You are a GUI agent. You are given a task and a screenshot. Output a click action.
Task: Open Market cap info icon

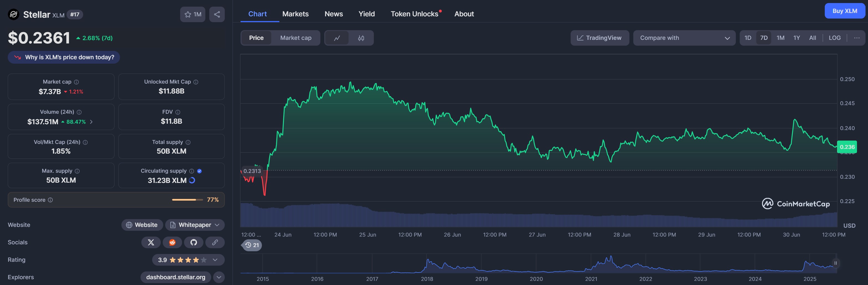point(76,82)
